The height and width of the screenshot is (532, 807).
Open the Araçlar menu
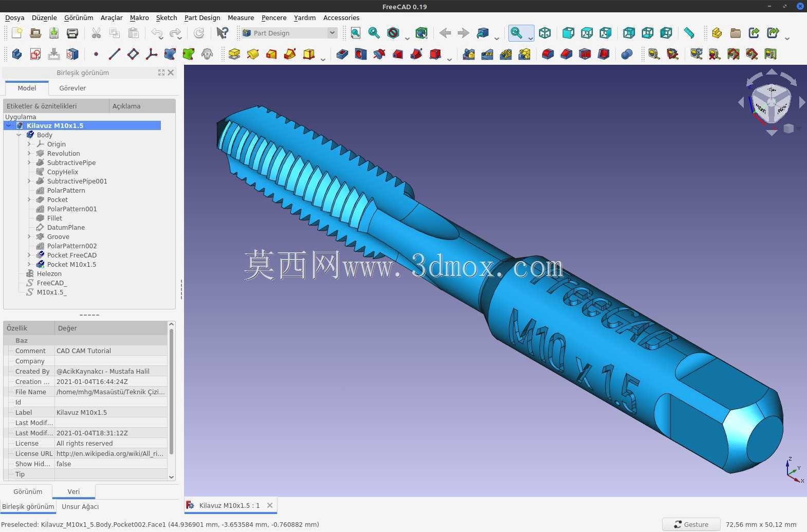(112, 17)
